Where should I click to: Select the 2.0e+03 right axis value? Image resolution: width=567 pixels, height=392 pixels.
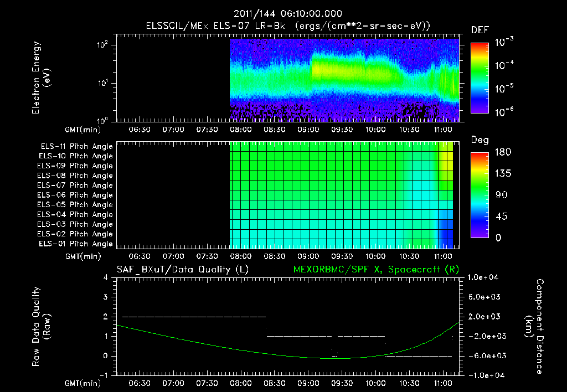pos(484,316)
